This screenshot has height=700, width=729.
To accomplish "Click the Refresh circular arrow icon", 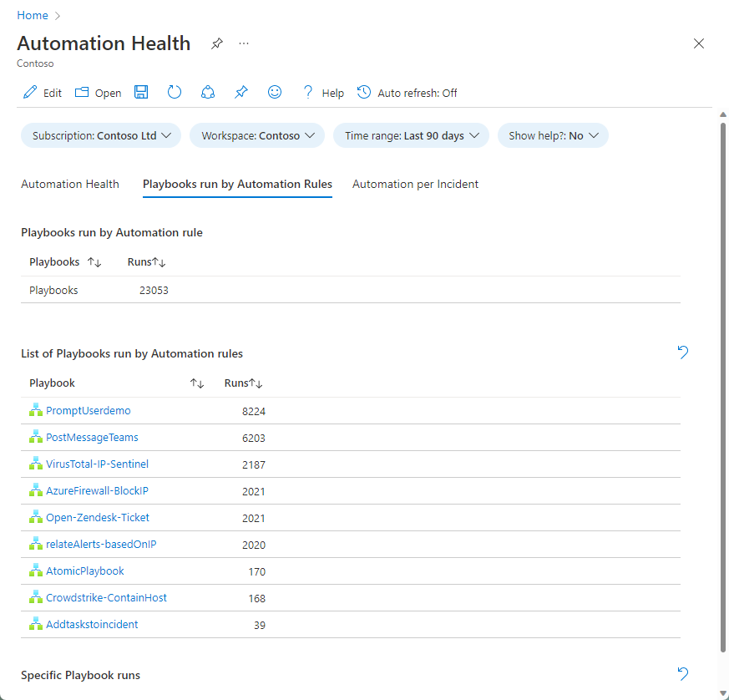I will coord(174,92).
